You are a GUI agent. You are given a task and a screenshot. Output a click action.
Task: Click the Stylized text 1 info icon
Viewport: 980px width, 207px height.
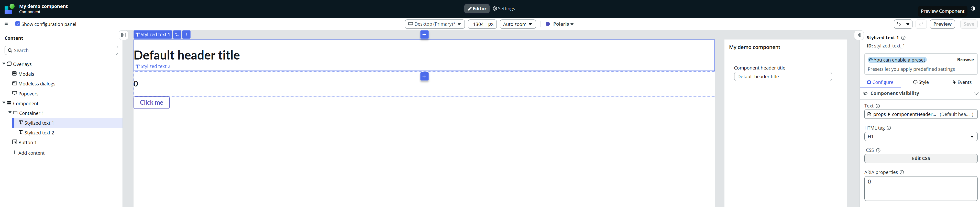pyautogui.click(x=903, y=38)
